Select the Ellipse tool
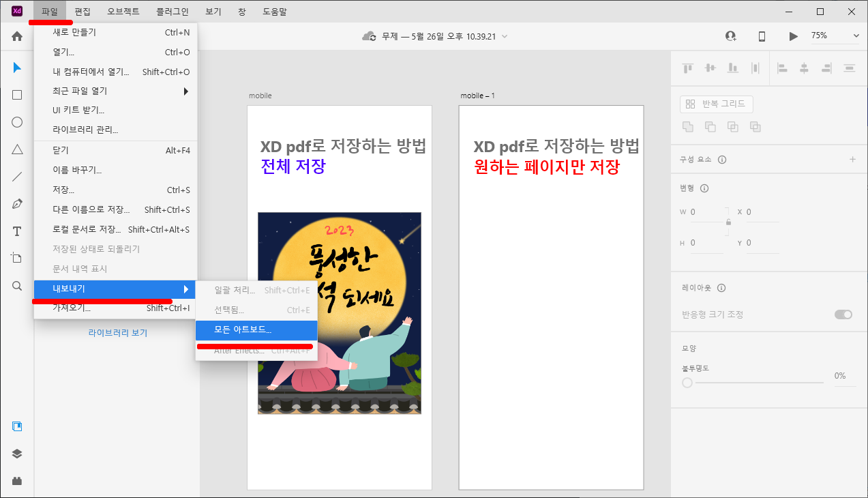Image resolution: width=868 pixels, height=498 pixels. pyautogui.click(x=16, y=122)
